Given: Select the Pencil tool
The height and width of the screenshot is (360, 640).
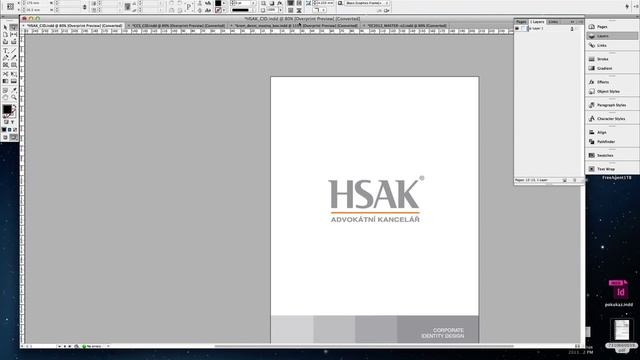Looking at the screenshot, I should [x=13, y=58].
